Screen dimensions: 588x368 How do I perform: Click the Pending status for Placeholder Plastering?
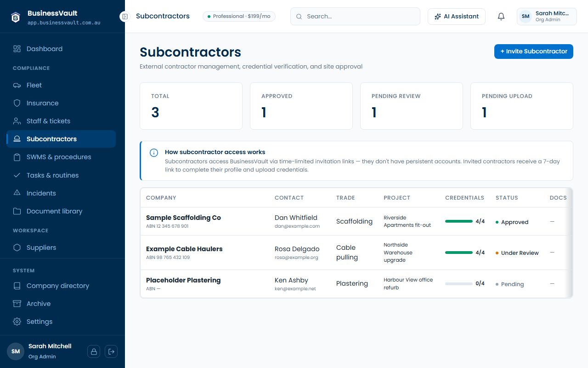[510, 284]
